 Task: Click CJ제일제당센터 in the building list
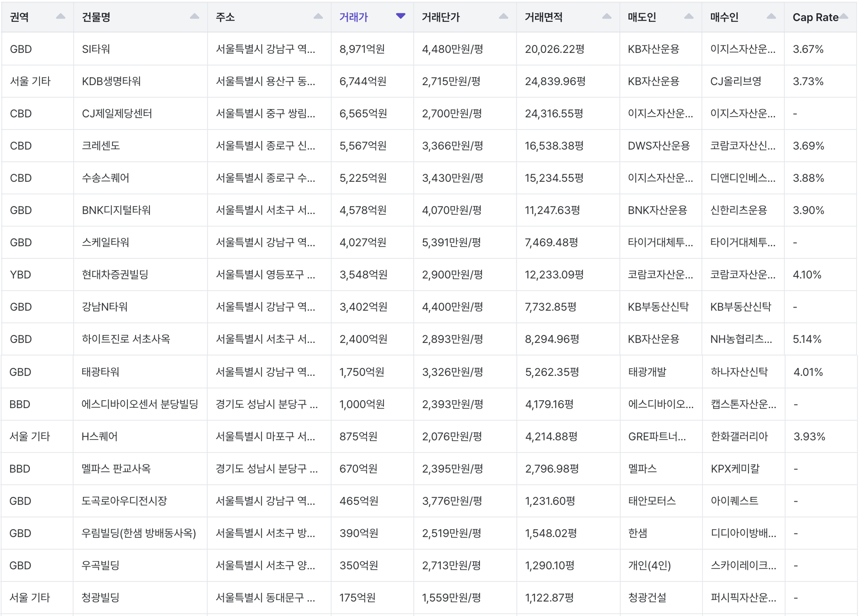point(117,113)
